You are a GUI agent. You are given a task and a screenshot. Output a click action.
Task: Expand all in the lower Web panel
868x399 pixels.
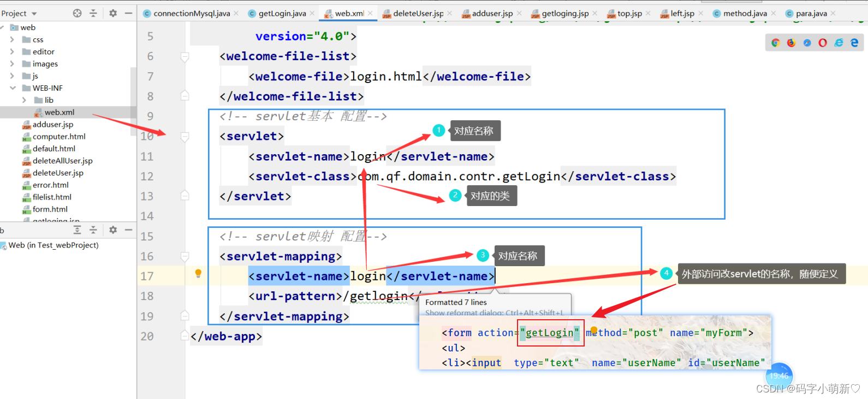tap(78, 230)
